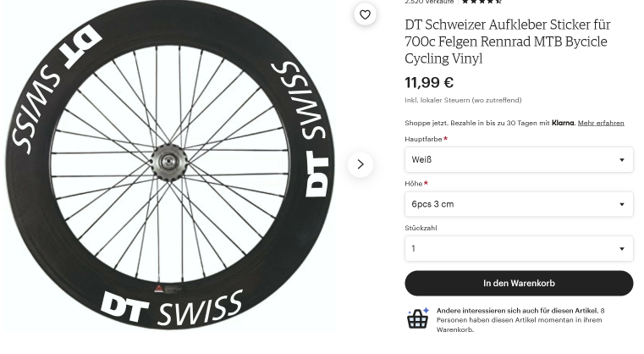Expand the Höhe dropdown showing 6pcs 3 cm
644x354 pixels.
[x=518, y=204]
